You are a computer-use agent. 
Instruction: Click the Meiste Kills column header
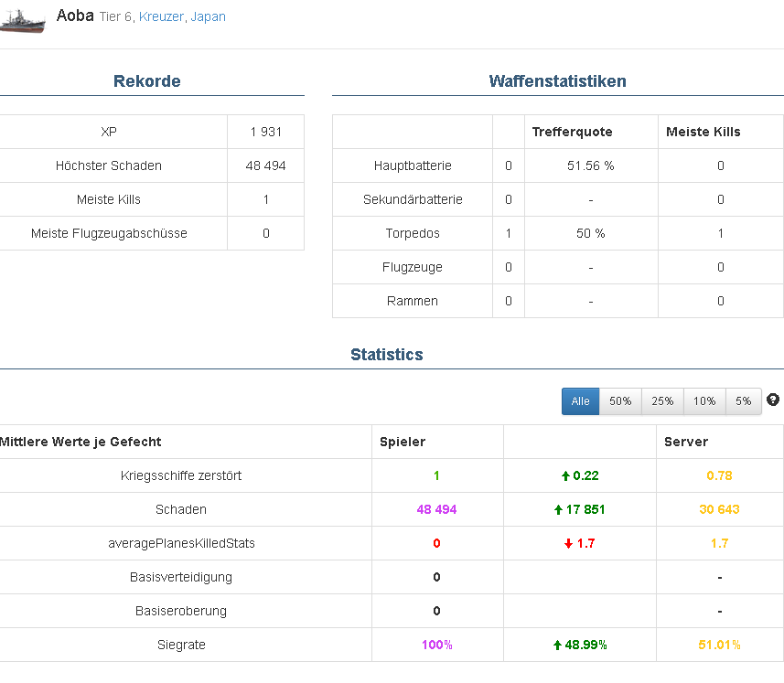coord(703,132)
